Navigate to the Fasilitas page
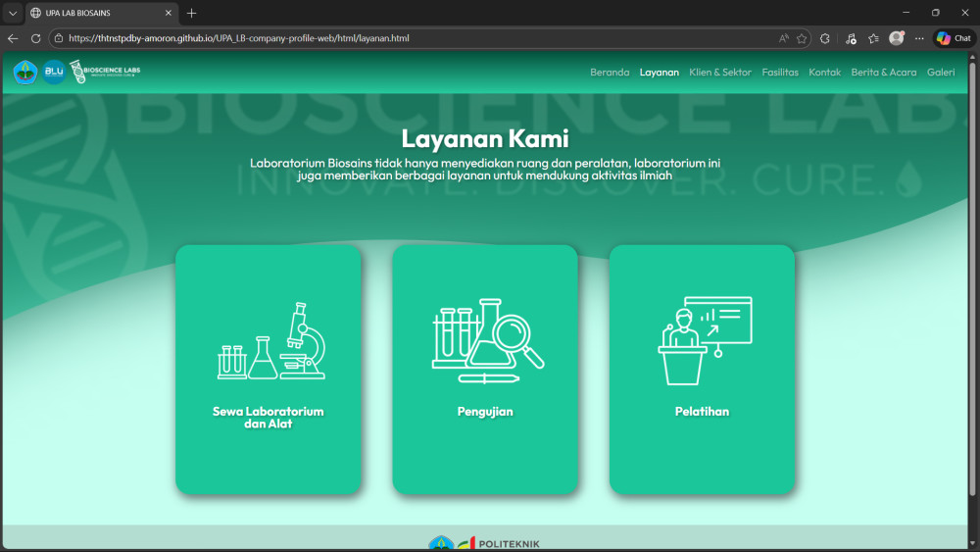This screenshot has height=552, width=980. [780, 73]
